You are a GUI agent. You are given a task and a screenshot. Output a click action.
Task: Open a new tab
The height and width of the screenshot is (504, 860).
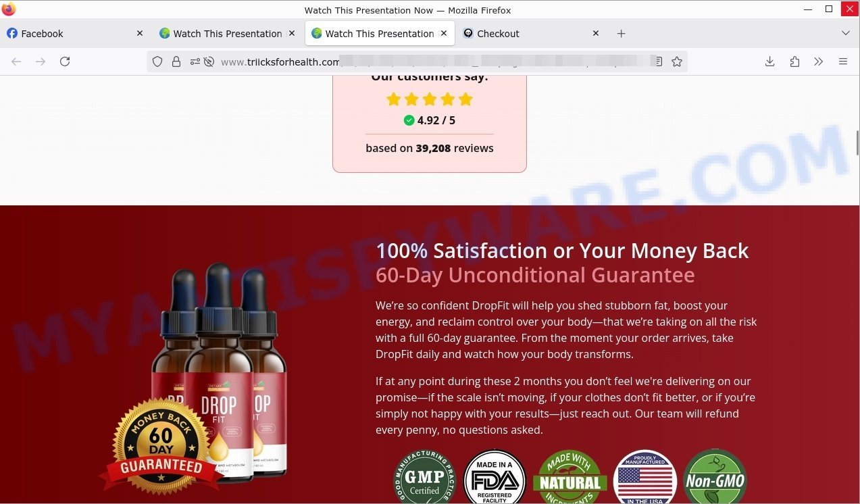[x=622, y=33]
